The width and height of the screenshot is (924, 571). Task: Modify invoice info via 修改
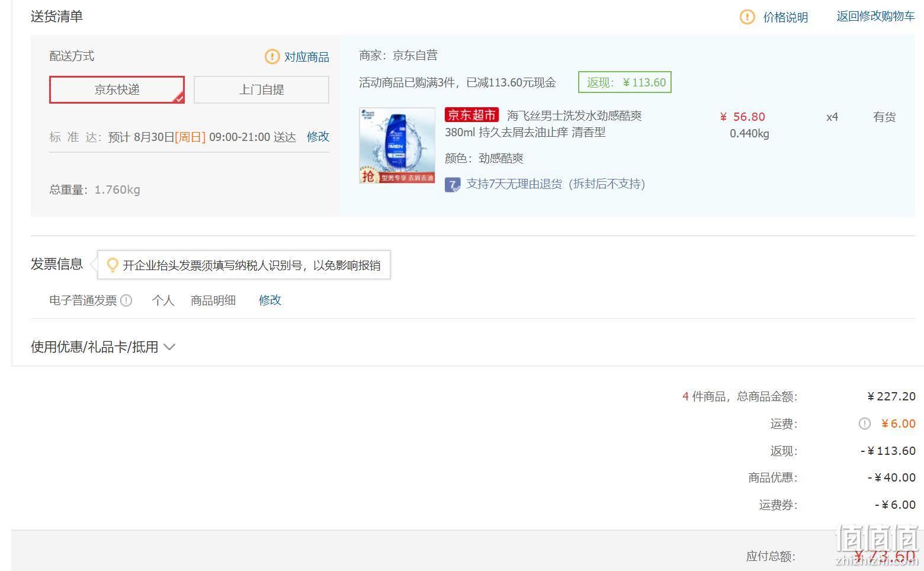click(x=270, y=300)
